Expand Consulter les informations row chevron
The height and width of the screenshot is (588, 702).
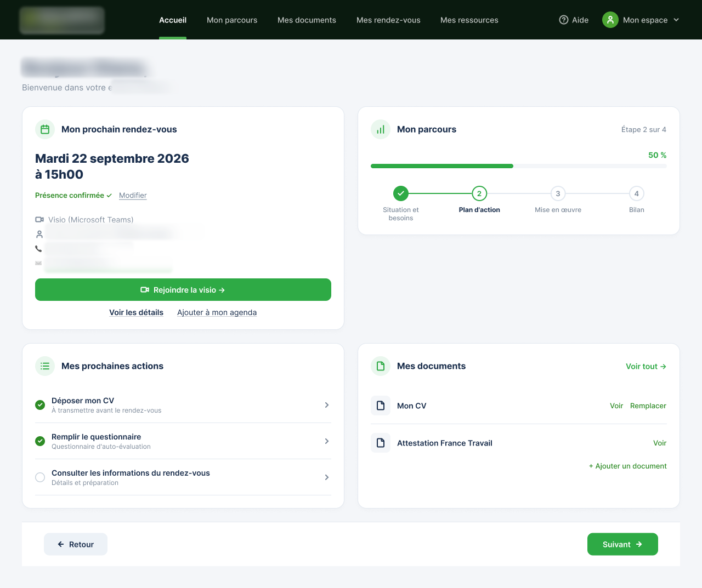pos(327,477)
